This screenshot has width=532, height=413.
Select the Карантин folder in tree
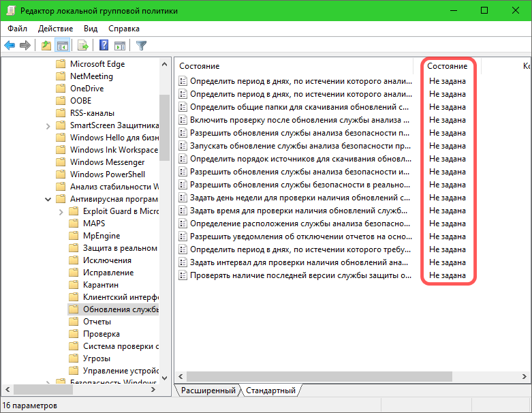click(100, 285)
